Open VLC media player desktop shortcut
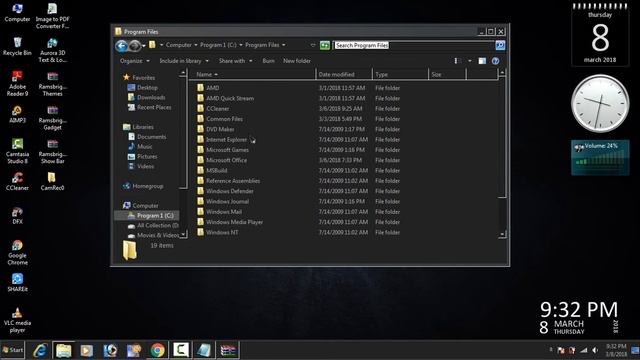The width and height of the screenshot is (640, 360). pyautogui.click(x=17, y=320)
